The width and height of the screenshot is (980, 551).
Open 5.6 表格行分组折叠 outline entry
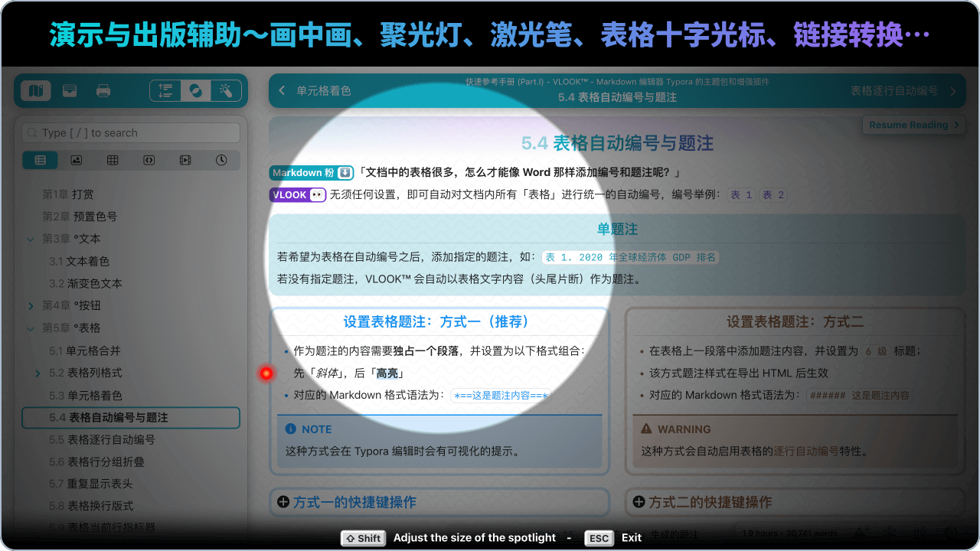pos(96,462)
